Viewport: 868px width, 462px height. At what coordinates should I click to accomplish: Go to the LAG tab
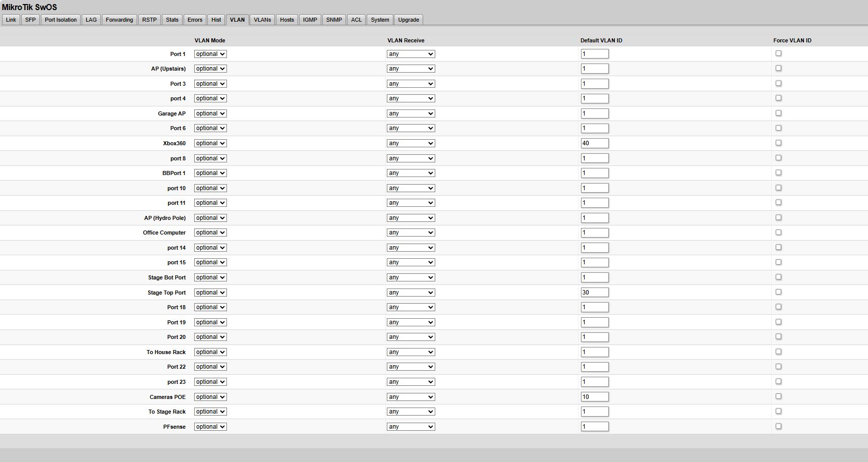pos(91,20)
